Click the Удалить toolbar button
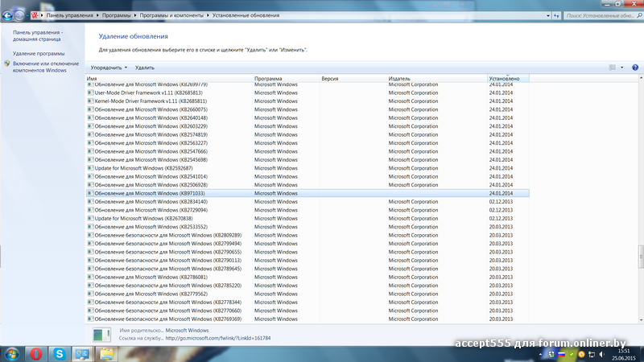The image size is (644, 362). pos(145,68)
